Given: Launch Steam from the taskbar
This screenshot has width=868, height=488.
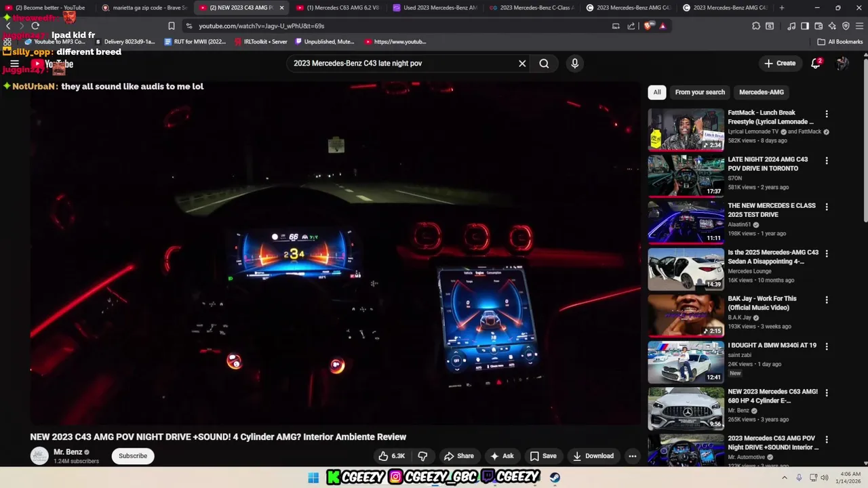Looking at the screenshot, I should [x=555, y=478].
